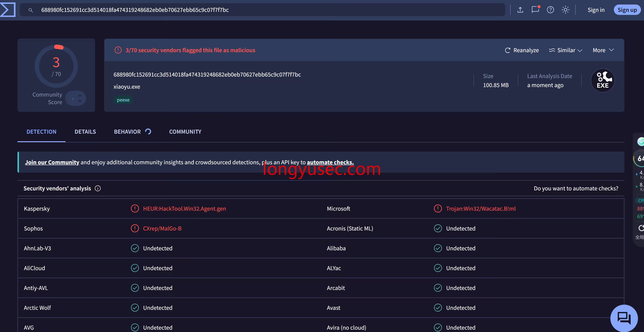The height and width of the screenshot is (332, 644).
Task: Expand the Similar dropdown
Action: [566, 50]
